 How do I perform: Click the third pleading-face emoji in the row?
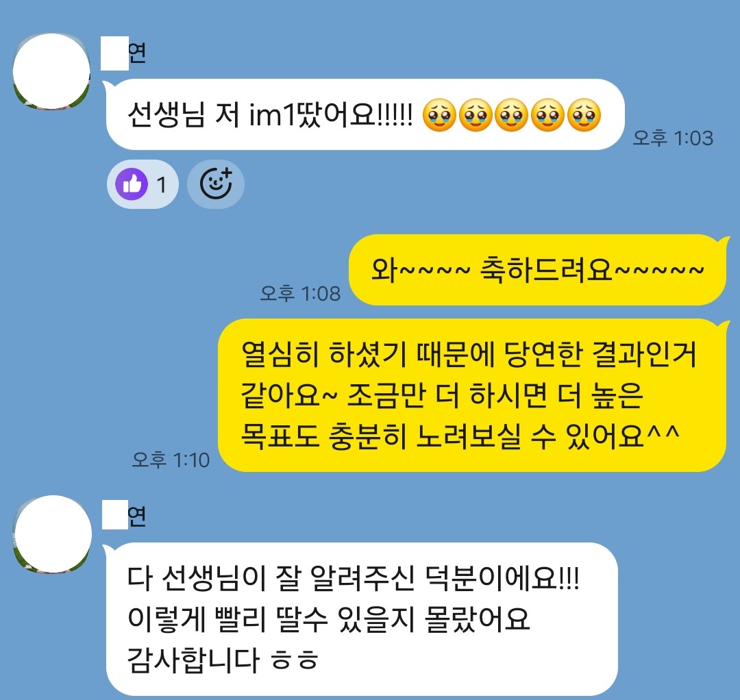coord(512,115)
